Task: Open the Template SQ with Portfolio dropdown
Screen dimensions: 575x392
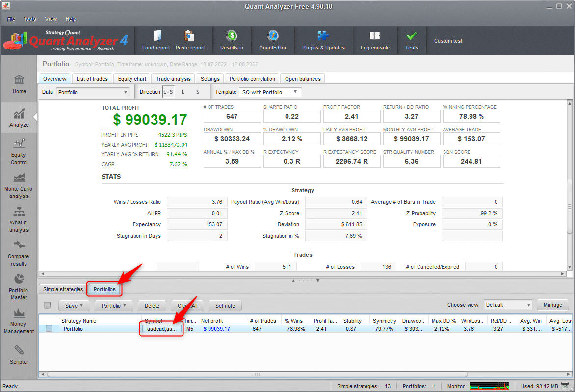Action: [270, 92]
